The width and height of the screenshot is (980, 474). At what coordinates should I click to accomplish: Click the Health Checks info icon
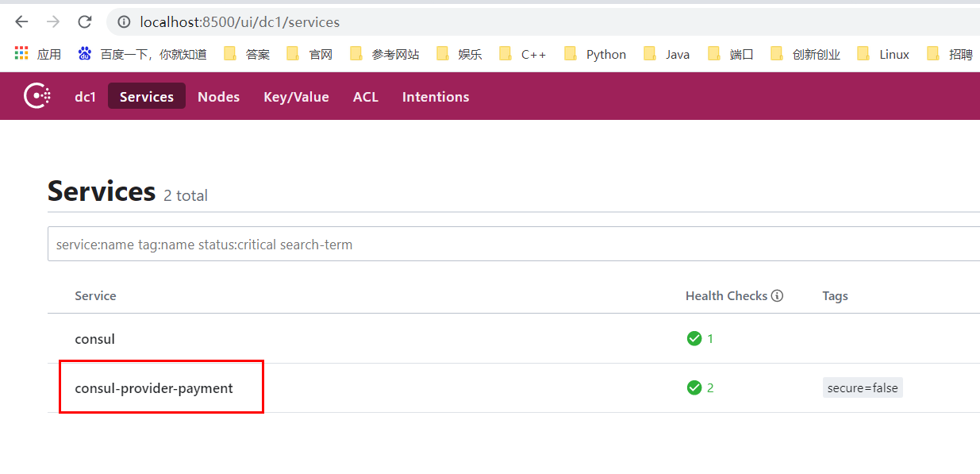click(777, 295)
